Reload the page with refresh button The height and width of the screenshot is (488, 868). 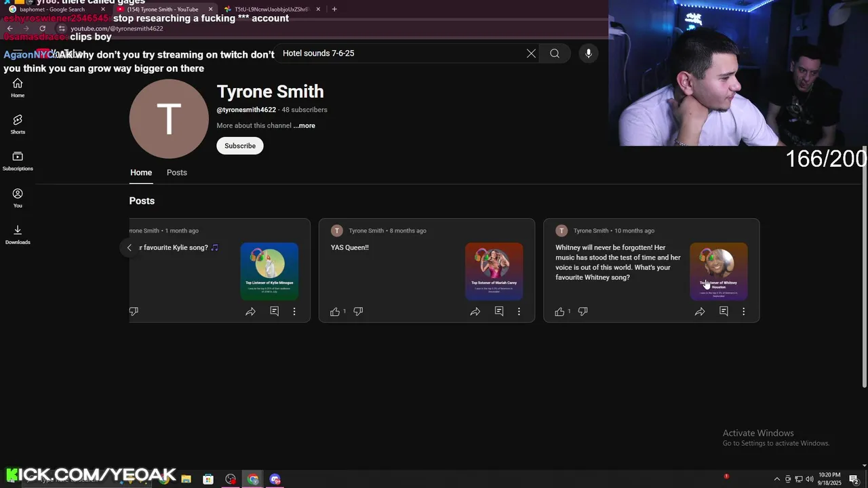42,28
